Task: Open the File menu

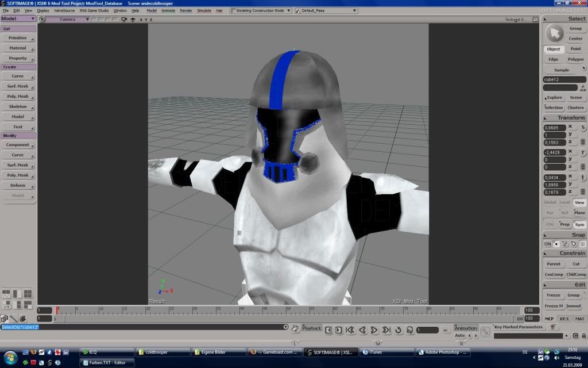Action: (6, 10)
